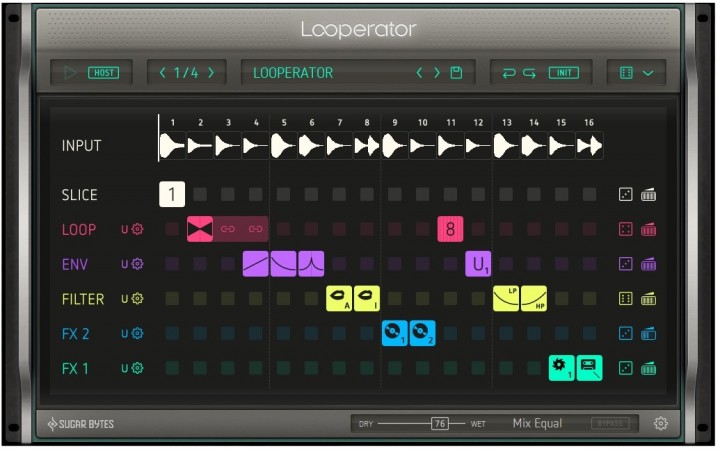720x451 pixels.
Task: Click the Sugar Bytes logo link
Action: pos(80,424)
